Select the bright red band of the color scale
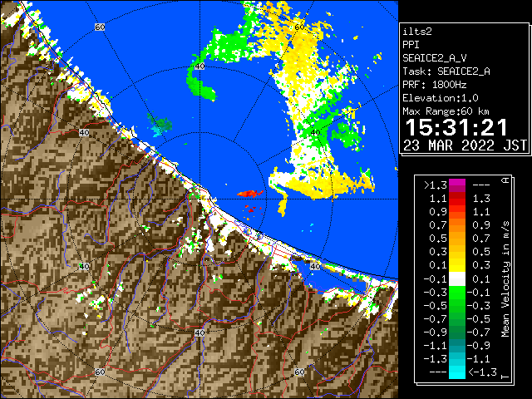This screenshot has height=399, width=532. 457,202
